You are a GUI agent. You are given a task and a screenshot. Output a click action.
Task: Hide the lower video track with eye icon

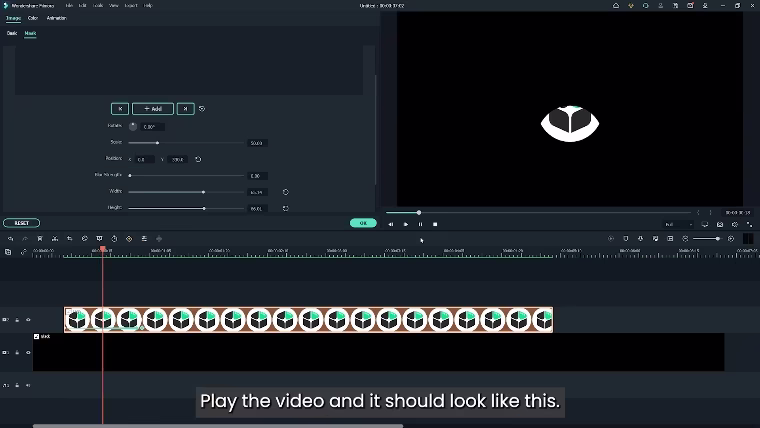[x=28, y=352]
